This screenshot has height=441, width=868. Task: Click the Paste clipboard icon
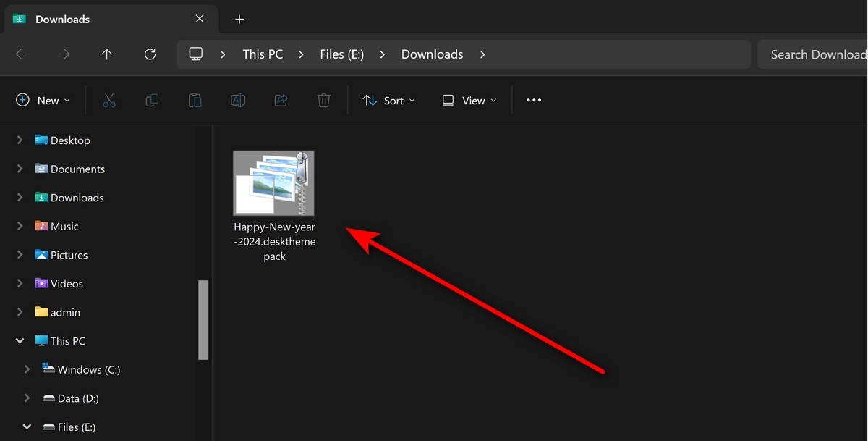point(195,101)
